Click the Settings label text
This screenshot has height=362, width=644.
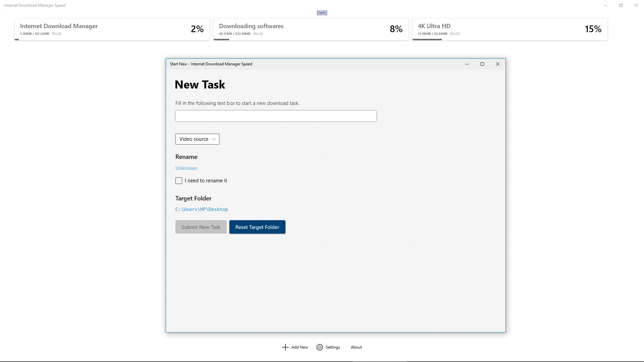[x=333, y=347]
